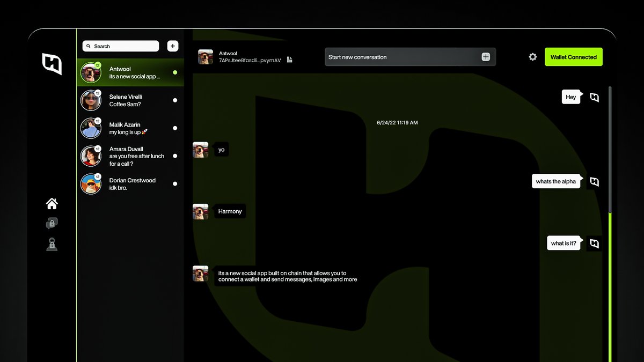Screen dimensions: 644x362
Task: Click Malik Azarin's avatar
Action: click(91, 128)
